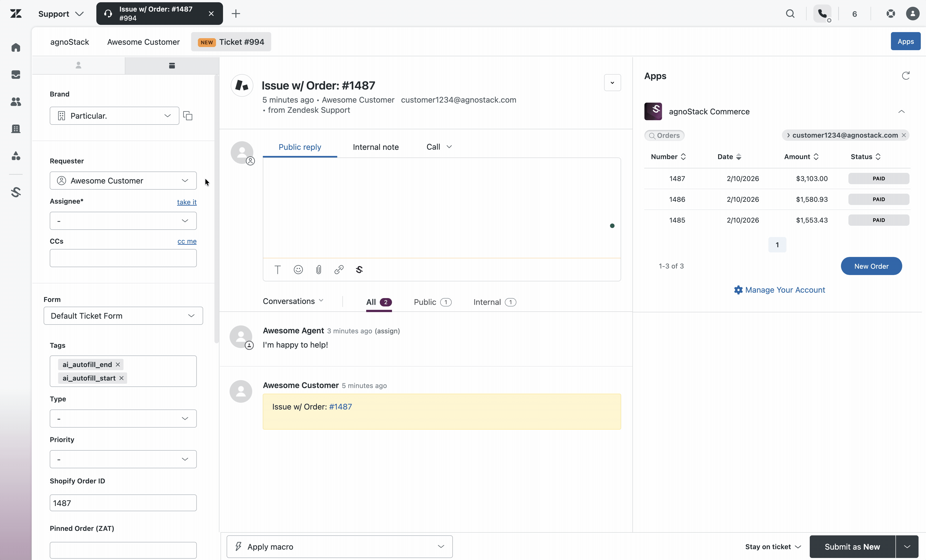Open search using the magnifier icon

pos(791,14)
